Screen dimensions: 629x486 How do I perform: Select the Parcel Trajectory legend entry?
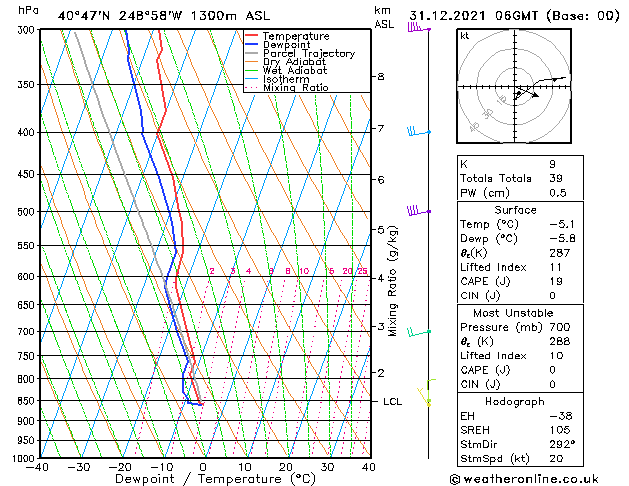[309, 53]
